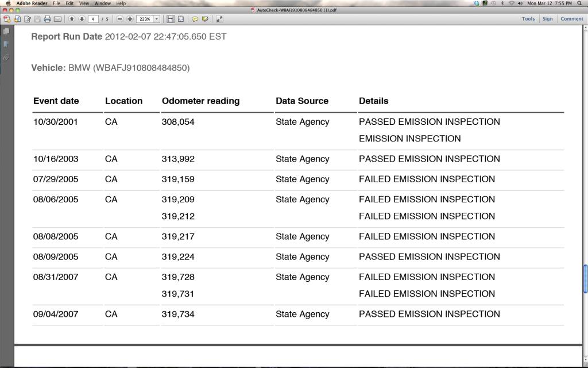The height and width of the screenshot is (368, 588).
Task: Switch to read mode expand icon
Action: pyautogui.click(x=219, y=19)
